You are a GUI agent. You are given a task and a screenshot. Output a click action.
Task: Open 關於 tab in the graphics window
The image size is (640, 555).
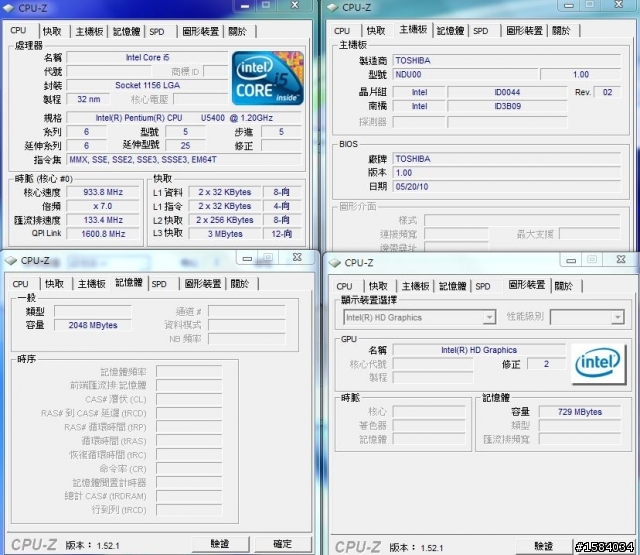pyautogui.click(x=564, y=286)
